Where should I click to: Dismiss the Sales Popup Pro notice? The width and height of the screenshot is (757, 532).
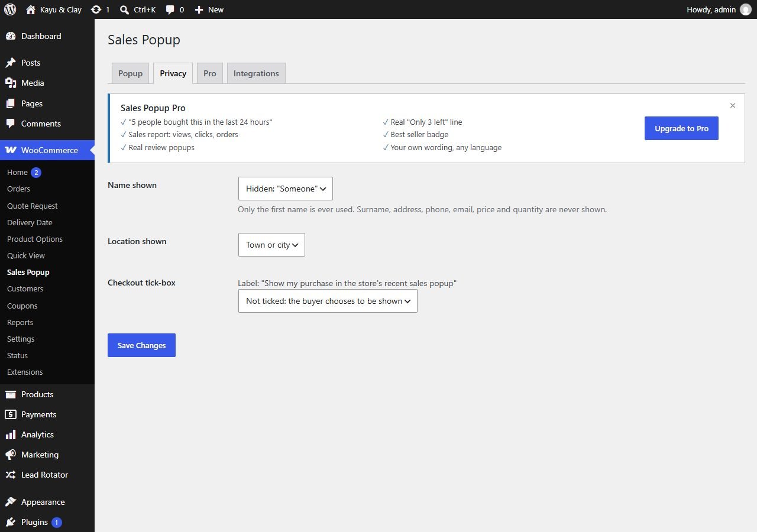[733, 106]
